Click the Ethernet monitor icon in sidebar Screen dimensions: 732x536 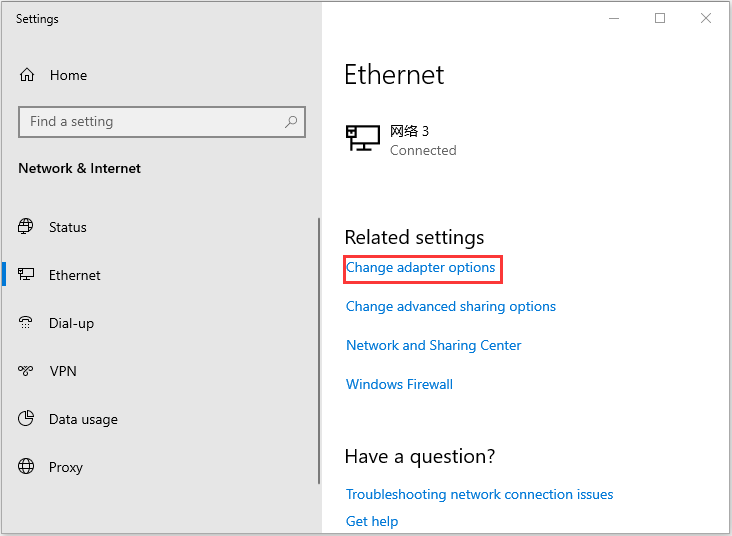click(27, 275)
